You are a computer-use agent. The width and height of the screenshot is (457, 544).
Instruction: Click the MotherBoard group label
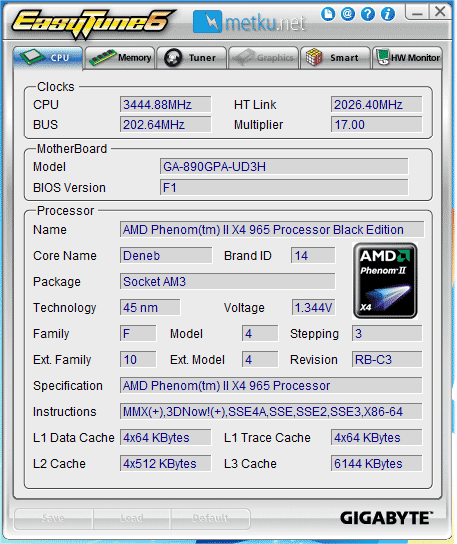coord(72,149)
